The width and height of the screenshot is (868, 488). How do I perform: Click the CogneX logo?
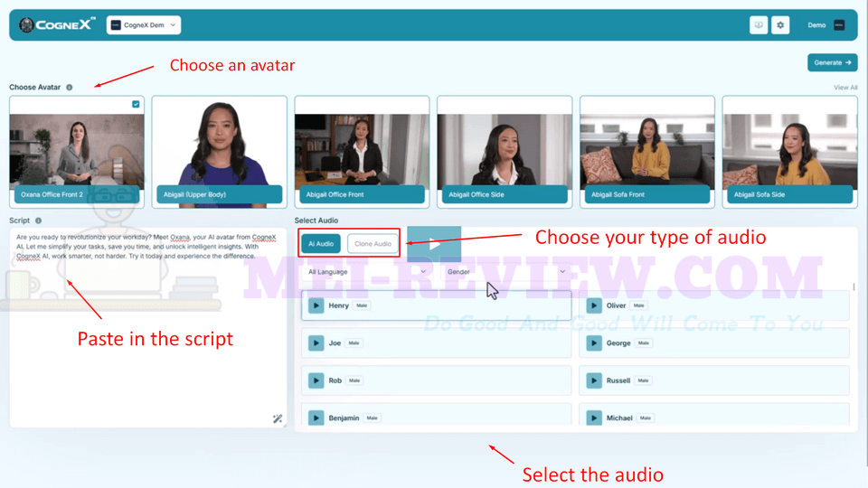pos(57,25)
